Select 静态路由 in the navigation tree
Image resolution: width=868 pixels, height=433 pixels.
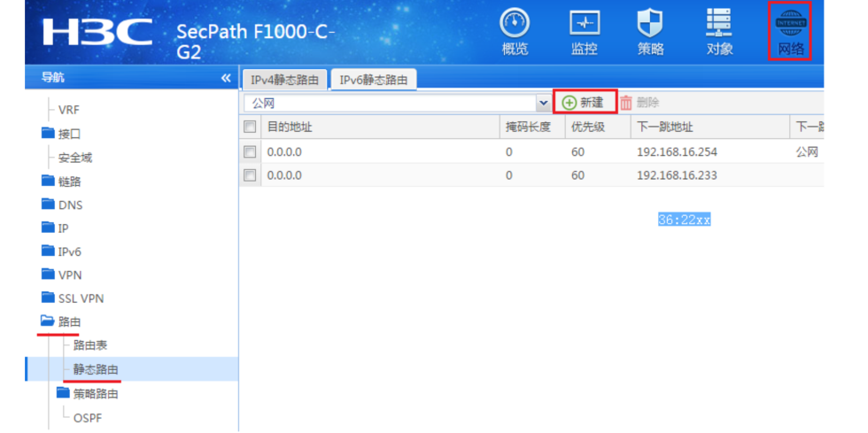pyautogui.click(x=96, y=369)
